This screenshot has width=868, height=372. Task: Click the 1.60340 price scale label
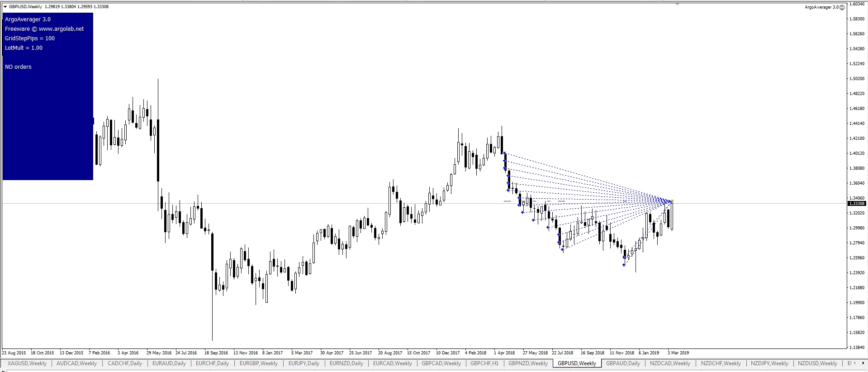click(858, 4)
